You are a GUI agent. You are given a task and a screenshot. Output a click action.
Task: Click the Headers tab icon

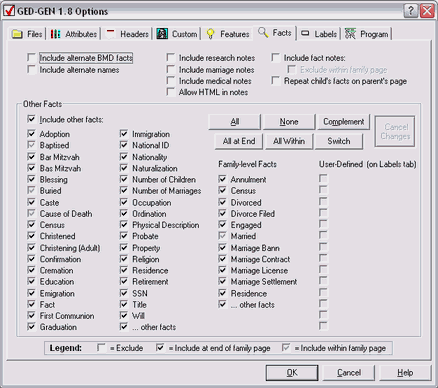(110, 34)
